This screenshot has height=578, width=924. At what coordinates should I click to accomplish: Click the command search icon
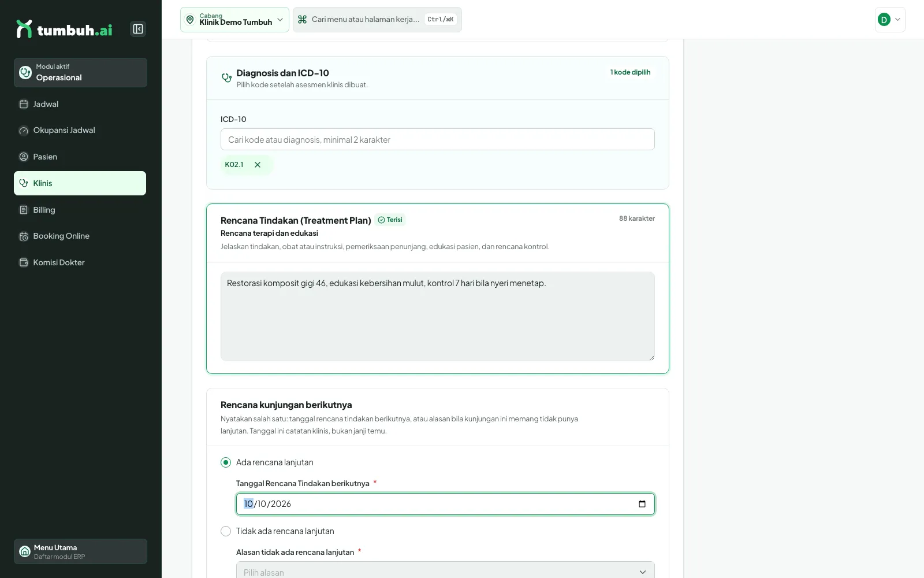(x=302, y=20)
